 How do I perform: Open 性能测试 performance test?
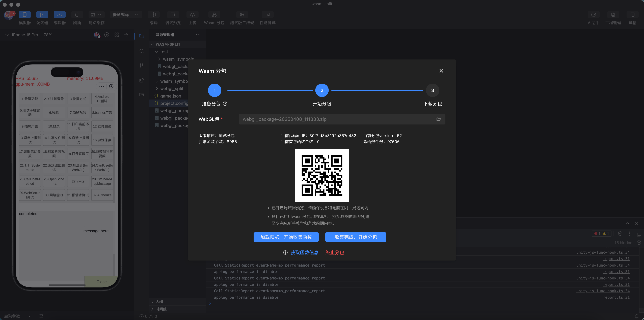tap(267, 15)
